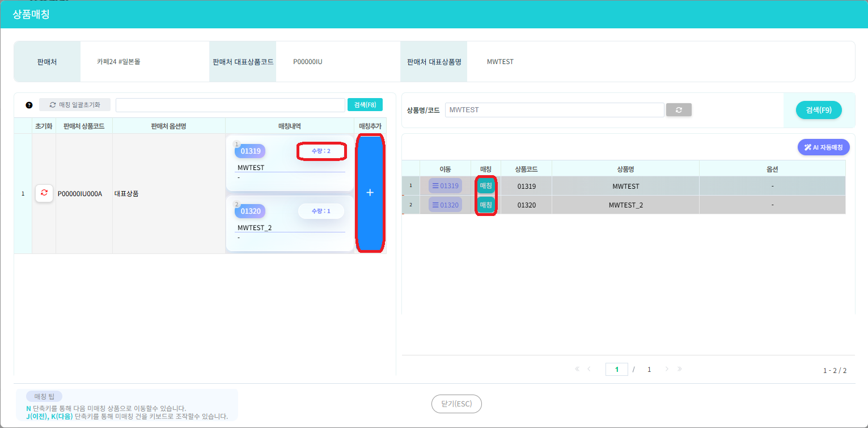The image size is (868, 428).
Task: Click the 상품명 column header
Action: [625, 169]
